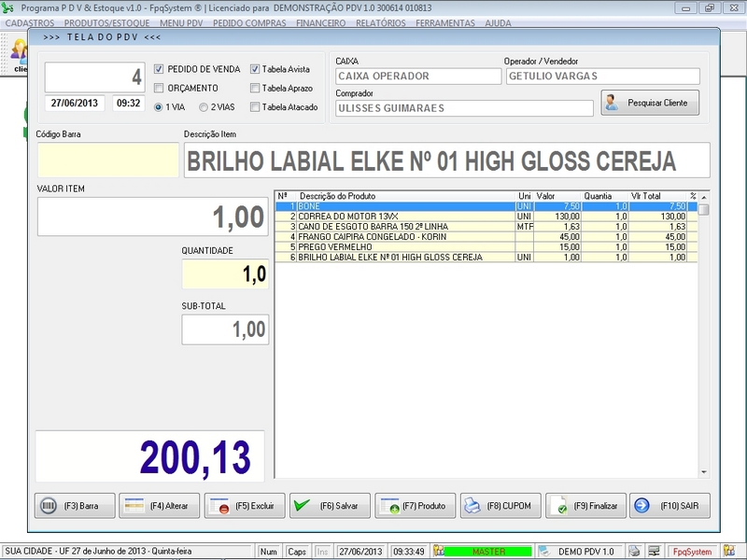Click the F5 Excluir delete button

[244, 506]
